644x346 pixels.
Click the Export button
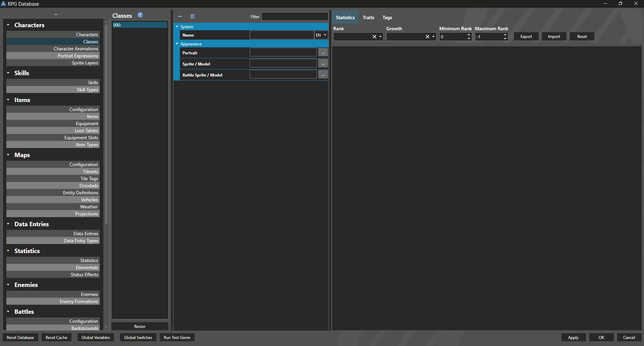(526, 37)
